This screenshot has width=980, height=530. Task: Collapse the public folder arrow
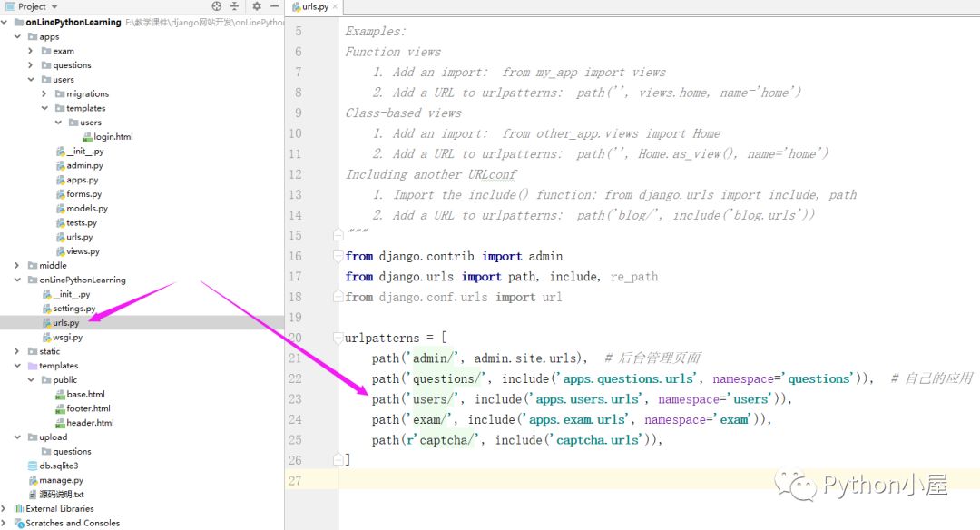coord(31,379)
